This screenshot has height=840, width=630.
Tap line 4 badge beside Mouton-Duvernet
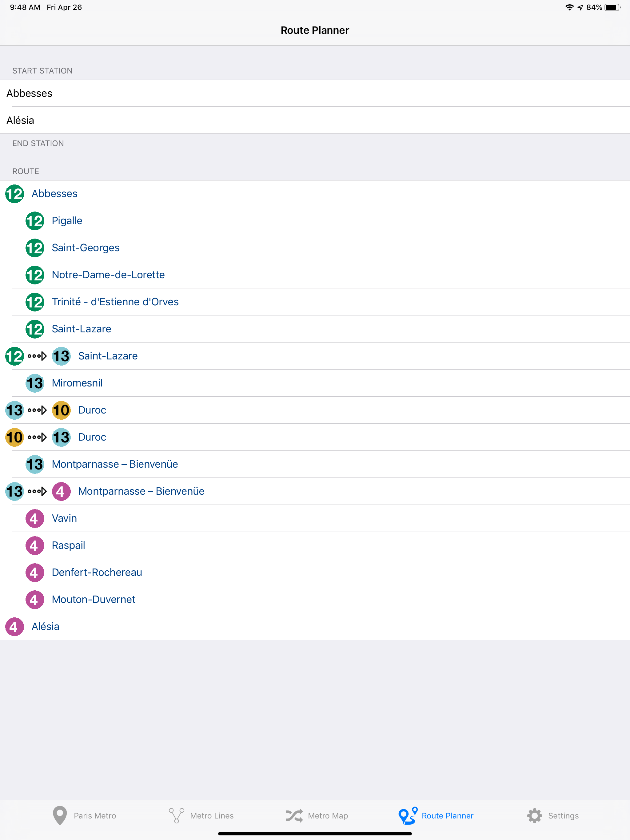click(34, 600)
